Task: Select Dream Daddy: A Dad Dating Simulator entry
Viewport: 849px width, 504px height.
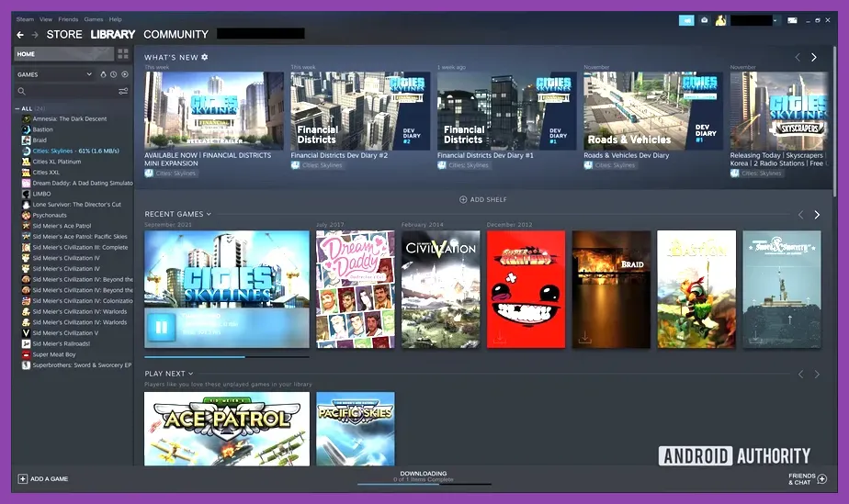Action: (x=76, y=184)
